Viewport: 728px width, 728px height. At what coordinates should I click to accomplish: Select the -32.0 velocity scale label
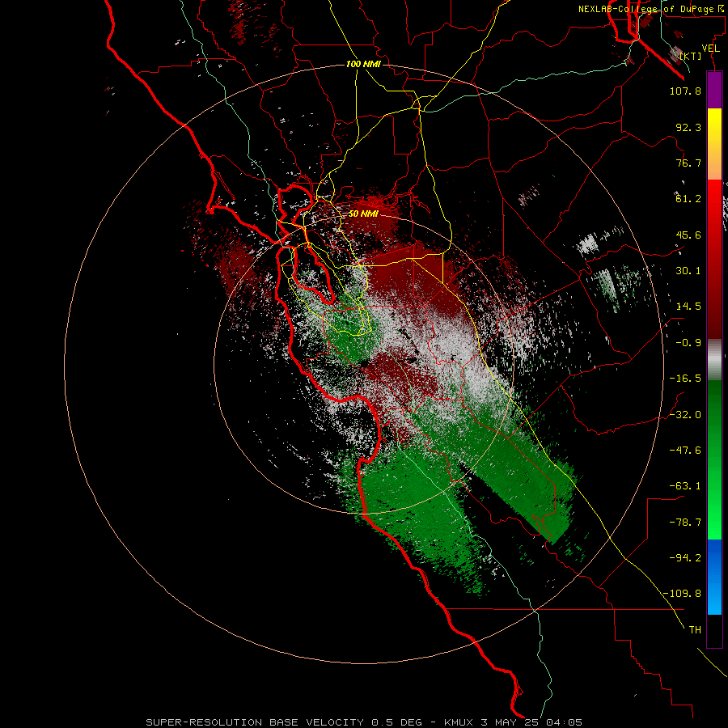[685, 415]
